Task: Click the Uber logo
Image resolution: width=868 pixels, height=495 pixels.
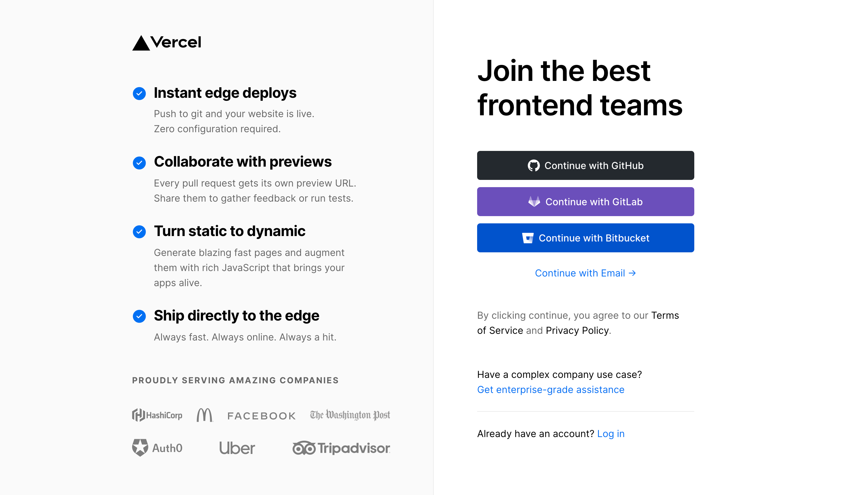Action: (237, 448)
